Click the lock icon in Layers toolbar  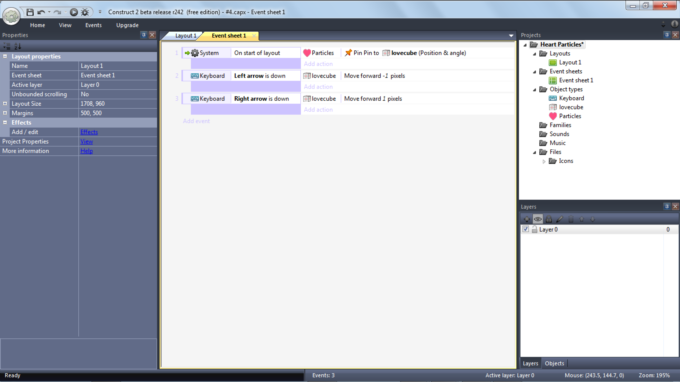[x=549, y=219]
